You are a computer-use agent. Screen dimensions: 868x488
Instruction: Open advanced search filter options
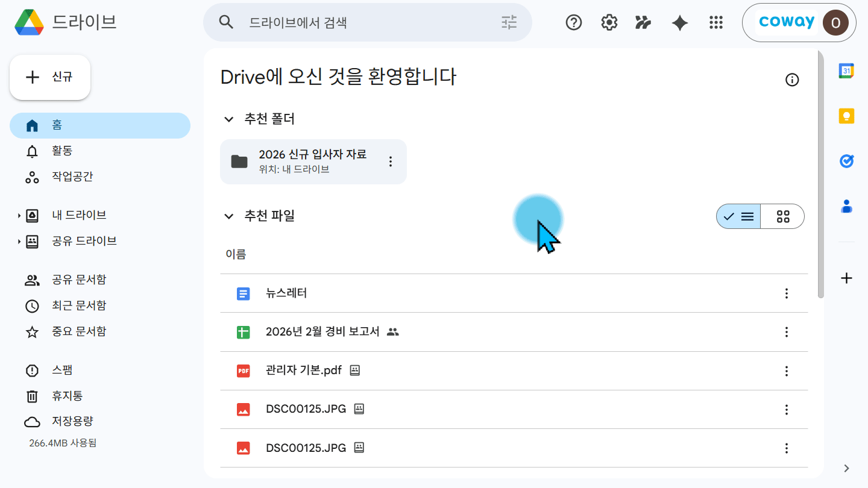coord(509,23)
